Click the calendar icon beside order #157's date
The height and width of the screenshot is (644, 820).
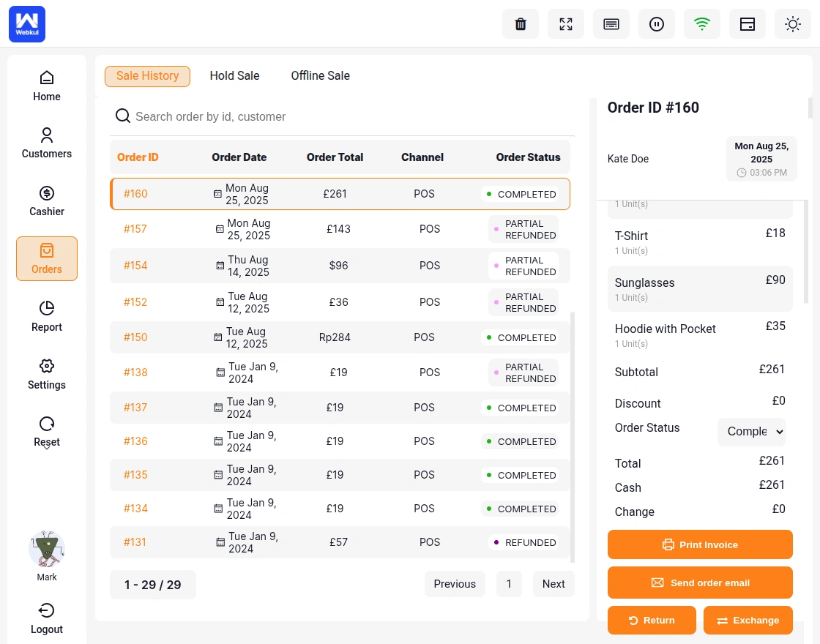(220, 228)
